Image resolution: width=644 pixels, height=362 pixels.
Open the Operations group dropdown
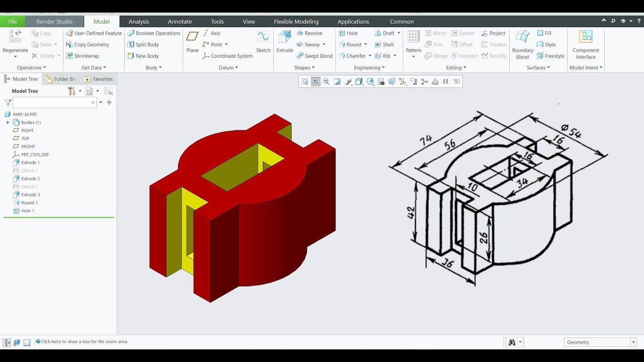click(x=31, y=67)
